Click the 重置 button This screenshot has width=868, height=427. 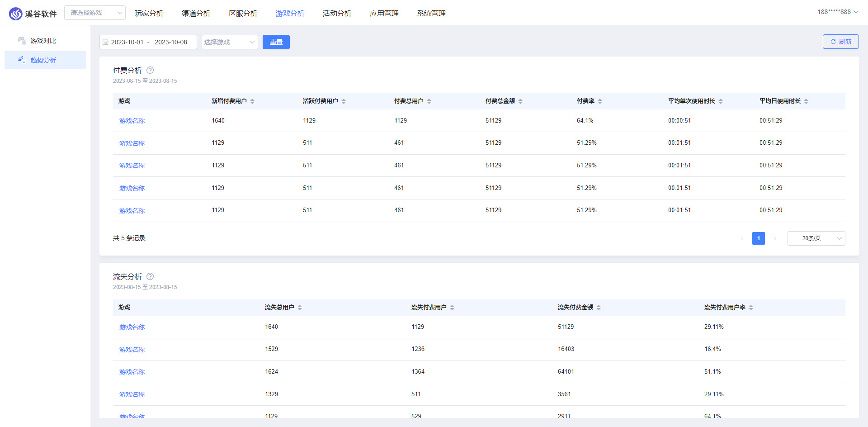(x=276, y=42)
